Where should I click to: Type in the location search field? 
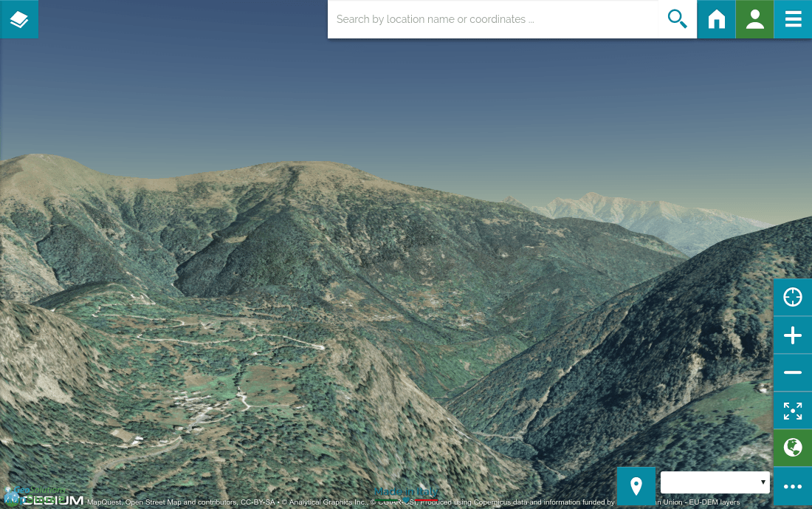495,19
